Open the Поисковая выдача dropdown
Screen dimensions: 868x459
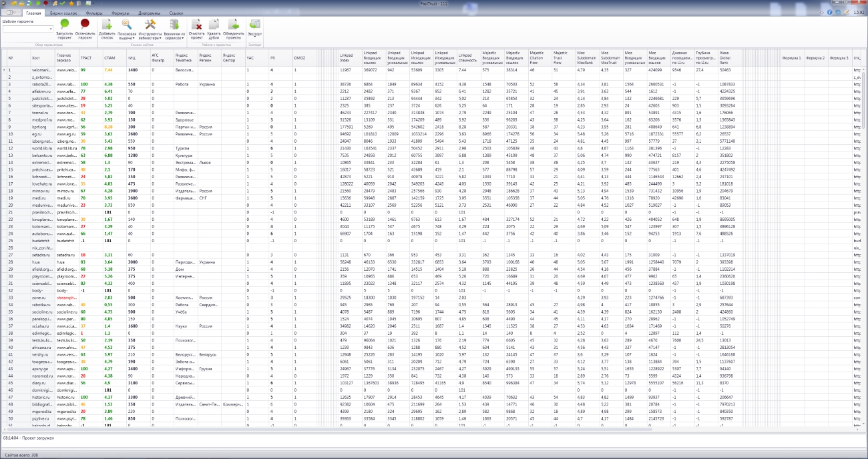coord(127,29)
